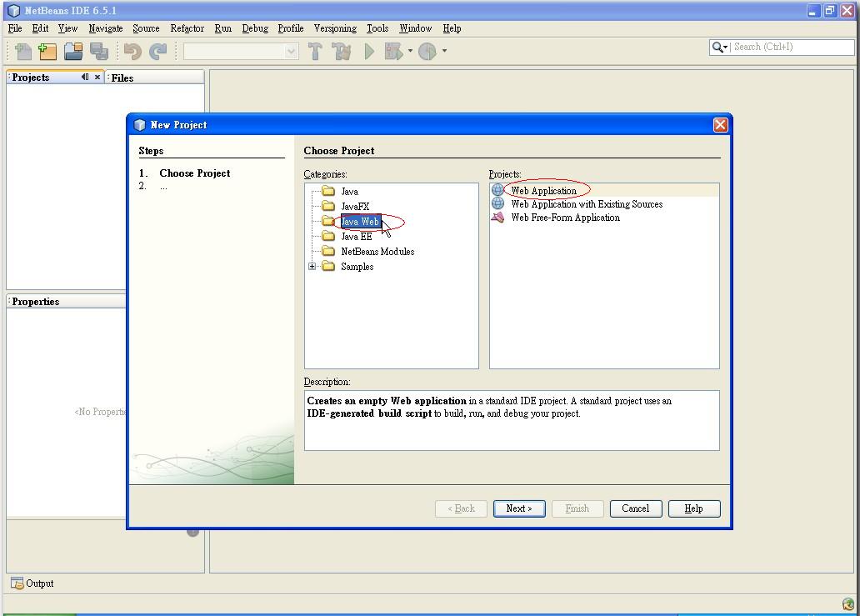Screen dimensions: 860x616
Task: Open the File menu
Action: [15, 28]
